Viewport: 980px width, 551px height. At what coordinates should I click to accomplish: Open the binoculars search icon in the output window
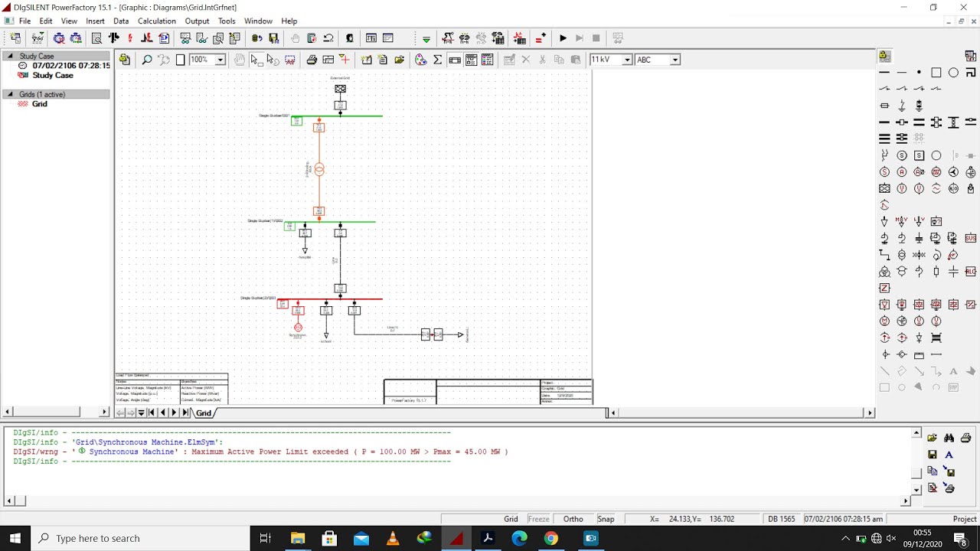949,438
